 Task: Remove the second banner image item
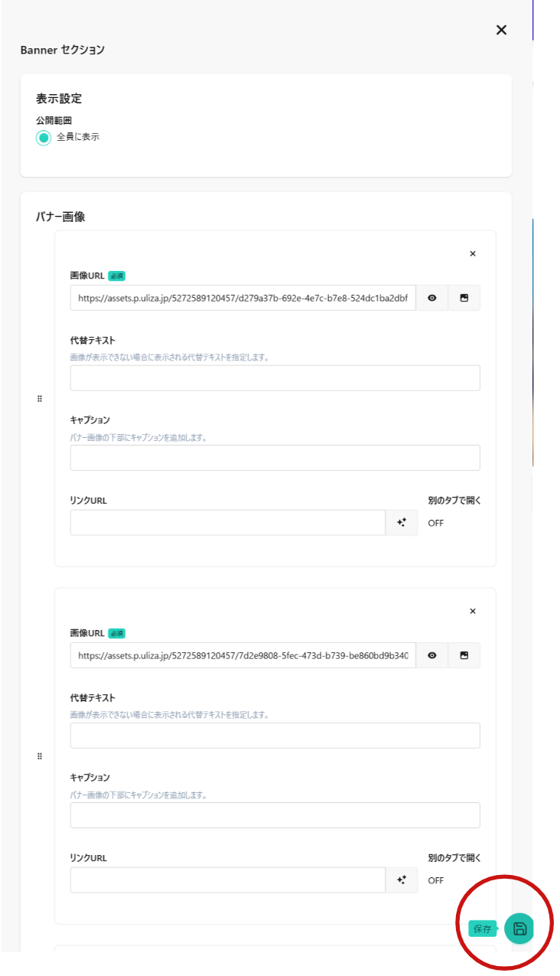pos(472,611)
